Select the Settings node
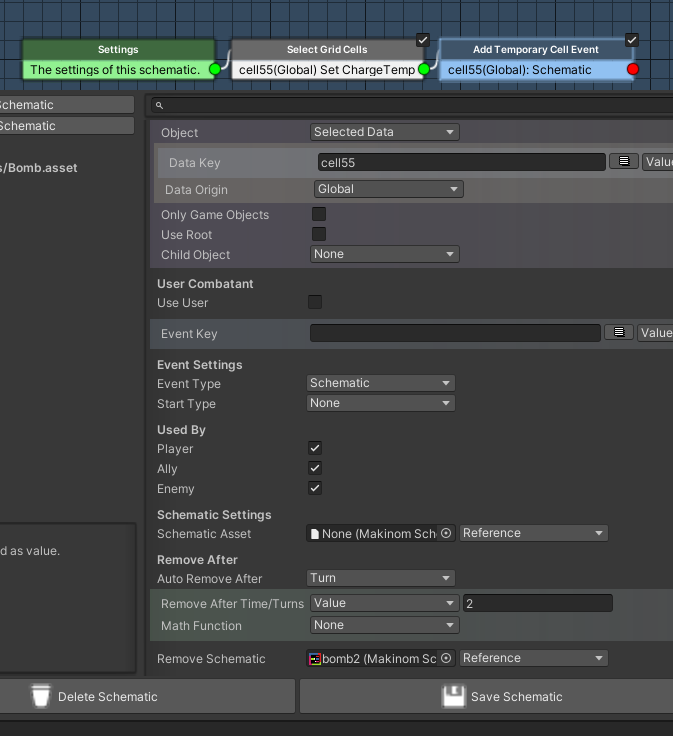The image size is (673, 736). pos(118,60)
